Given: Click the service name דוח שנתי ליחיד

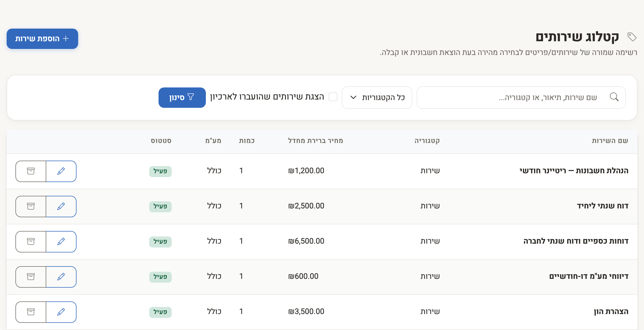Looking at the screenshot, I should pos(603,206).
